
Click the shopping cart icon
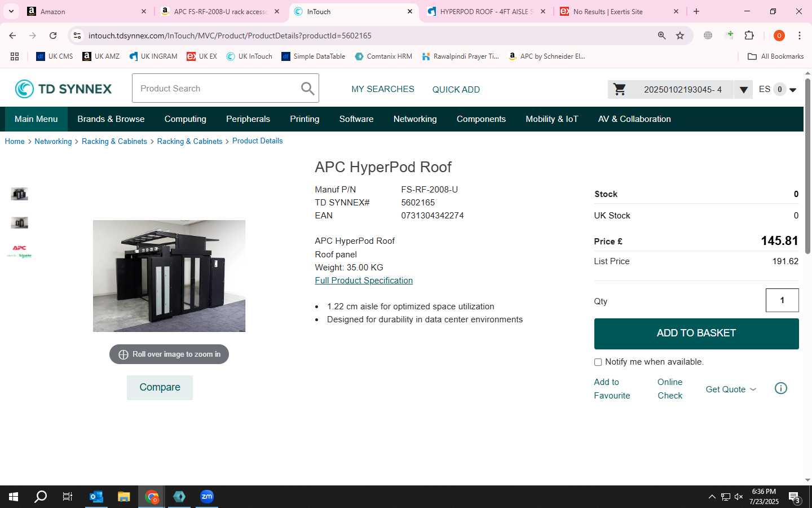(620, 89)
